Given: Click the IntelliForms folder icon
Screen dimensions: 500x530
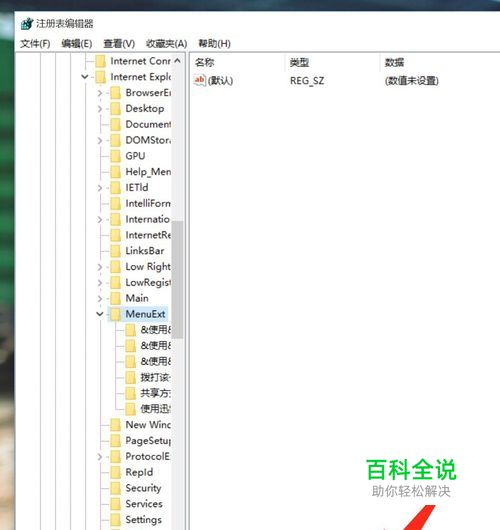Looking at the screenshot, I should click(x=116, y=203).
